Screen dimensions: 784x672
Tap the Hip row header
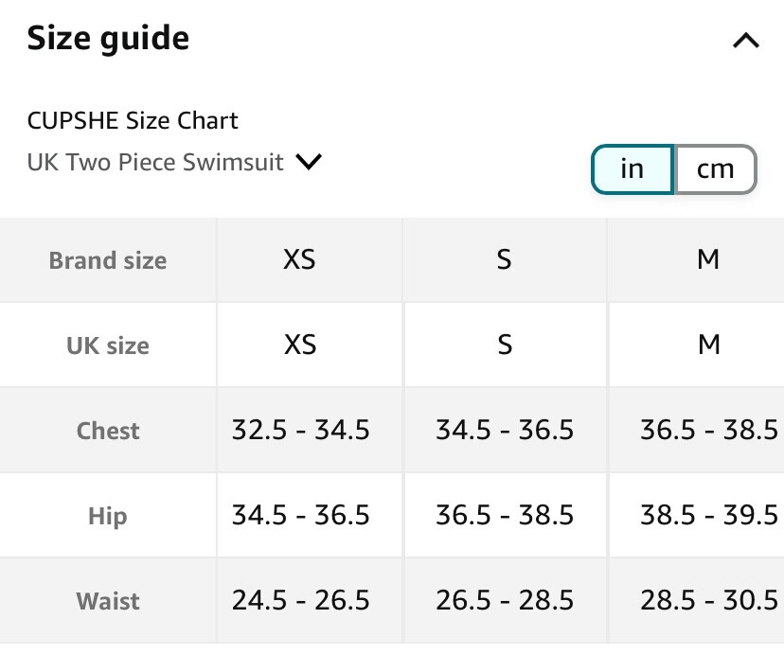tap(108, 516)
